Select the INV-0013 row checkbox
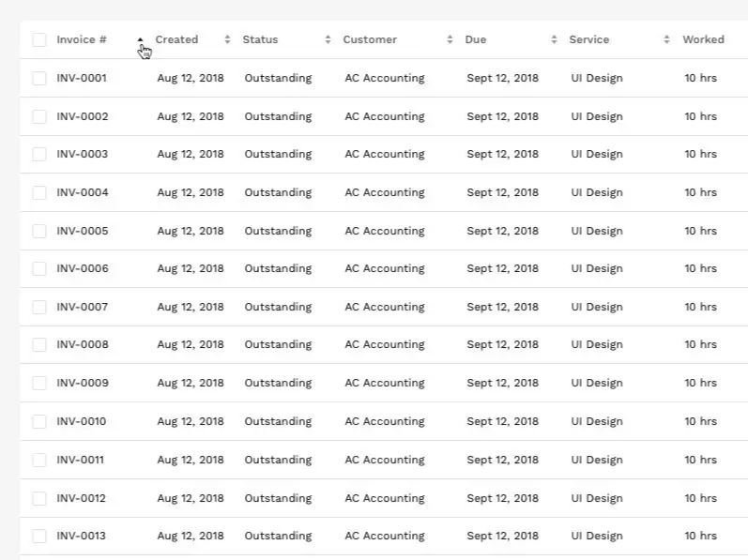 coord(39,536)
